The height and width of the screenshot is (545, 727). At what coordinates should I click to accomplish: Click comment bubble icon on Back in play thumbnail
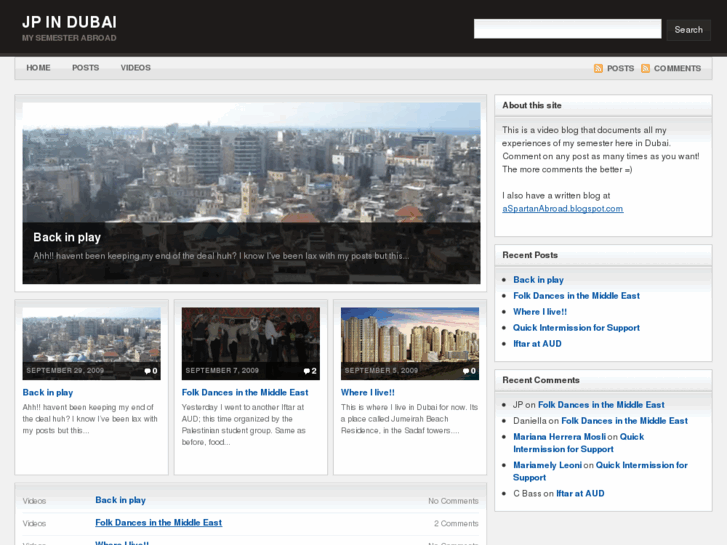tap(147, 371)
